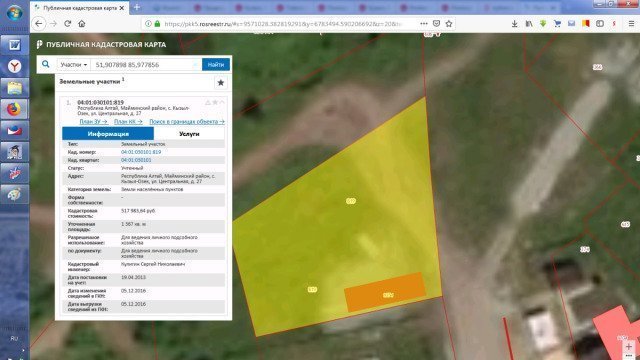Image resolution: width=640 pixels, height=360 pixels.
Task: Reload the page
Action: point(67,24)
